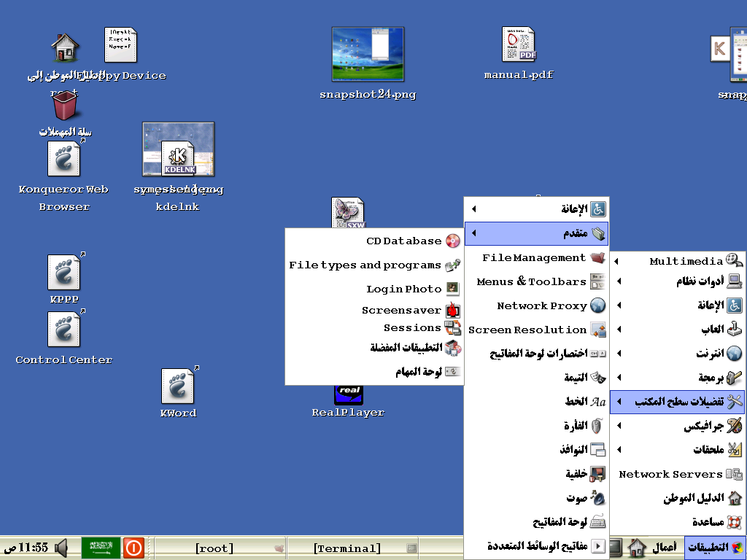This screenshot has height=560, width=747.
Task: Open the أعمال actions panel menu
Action: tap(664, 548)
